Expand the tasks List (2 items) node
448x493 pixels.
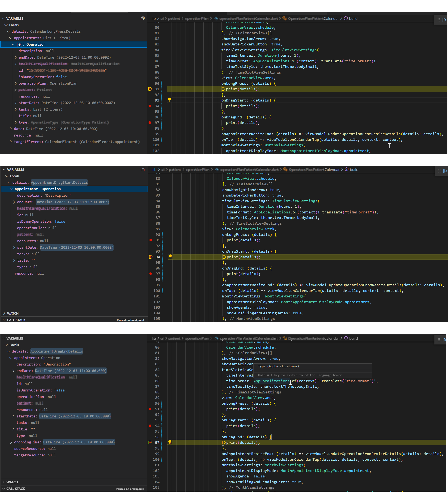[x=16, y=109]
